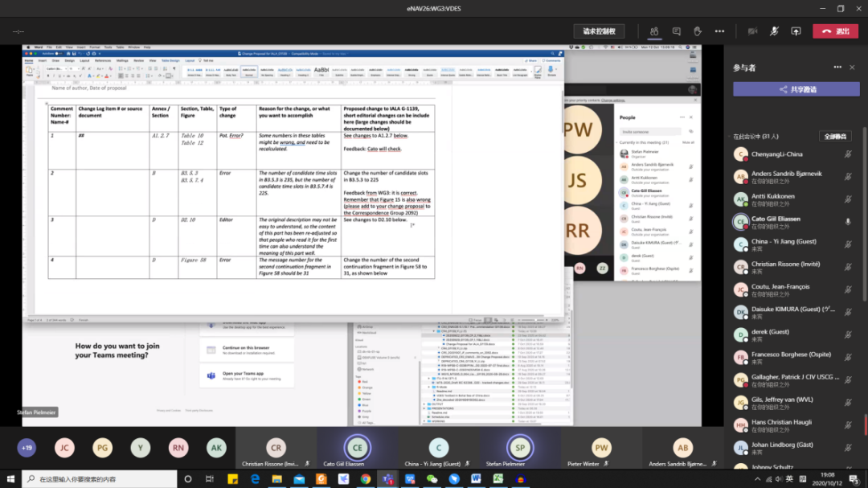Raise your hand in the meeting
The image size is (868, 488).
point(697,31)
